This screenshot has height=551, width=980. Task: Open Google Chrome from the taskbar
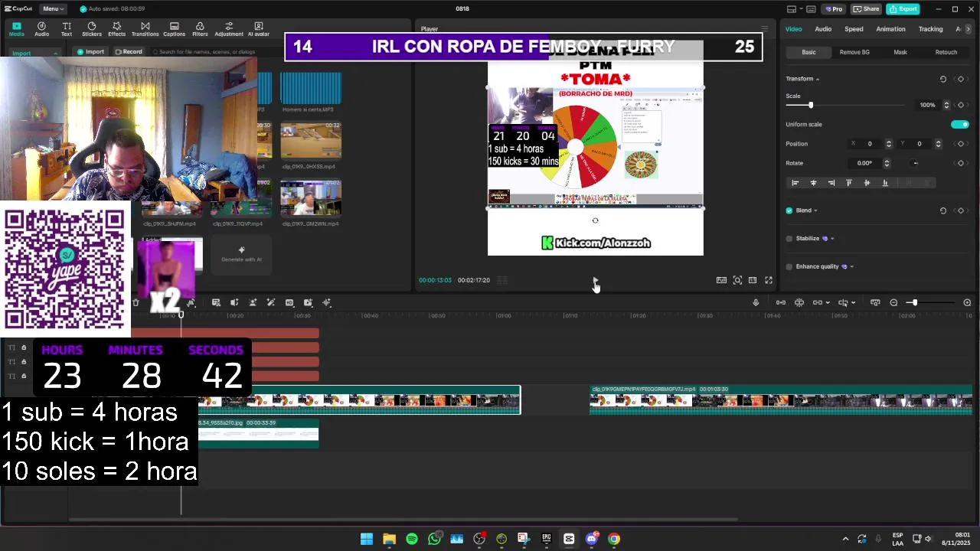pos(614,539)
